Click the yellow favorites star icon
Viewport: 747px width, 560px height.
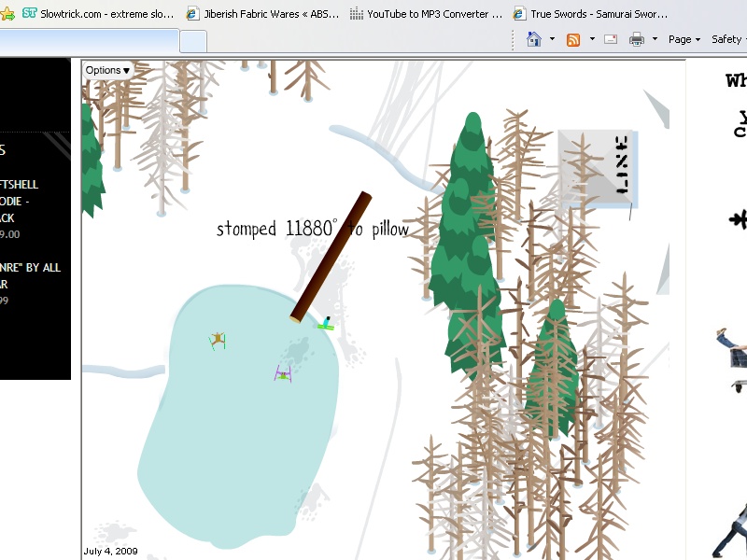(7, 14)
